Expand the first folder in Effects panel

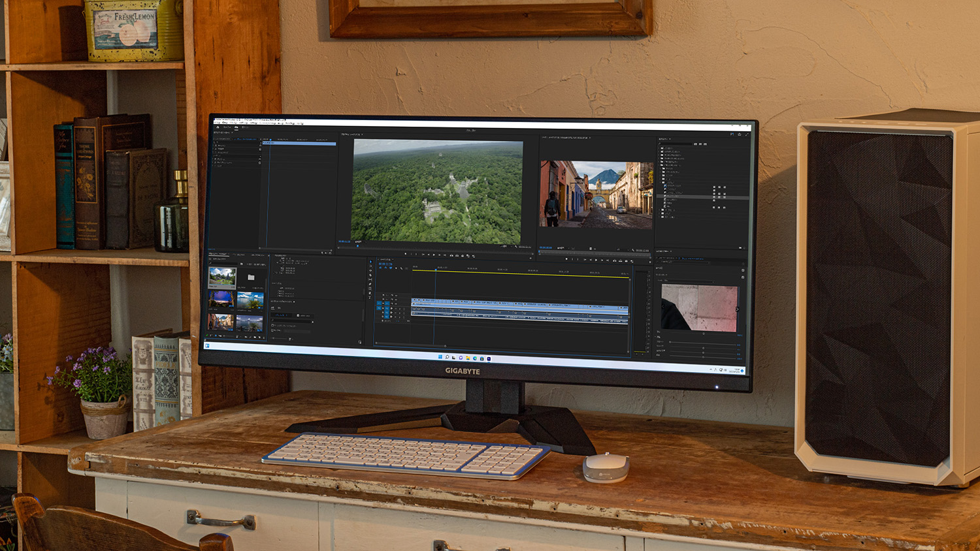[x=659, y=148]
